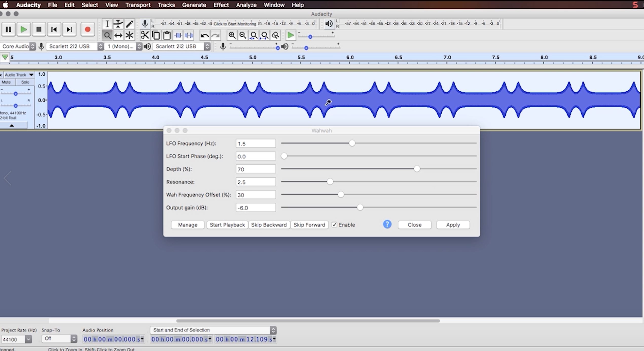Open the Audio Track name dropdown

coord(31,75)
